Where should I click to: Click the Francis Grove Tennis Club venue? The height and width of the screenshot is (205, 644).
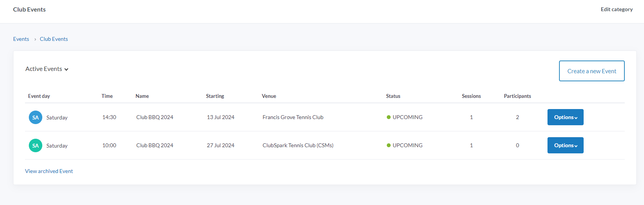[x=293, y=117]
